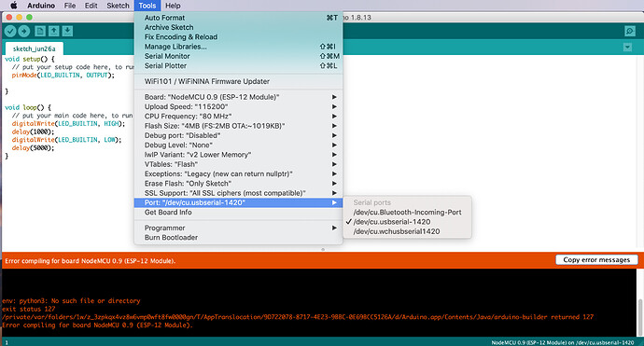This screenshot has width=644, height=346.
Task: Click the Copy error messages button
Action: pos(596,260)
